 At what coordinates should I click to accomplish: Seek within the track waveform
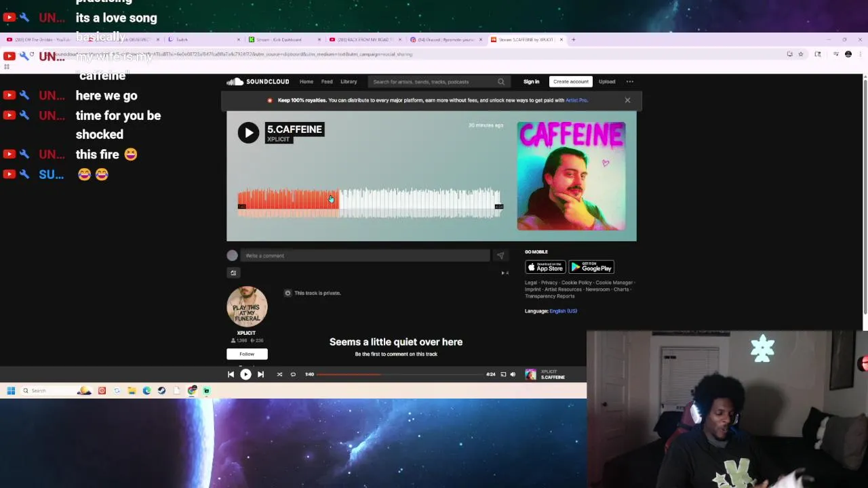pyautogui.click(x=370, y=203)
